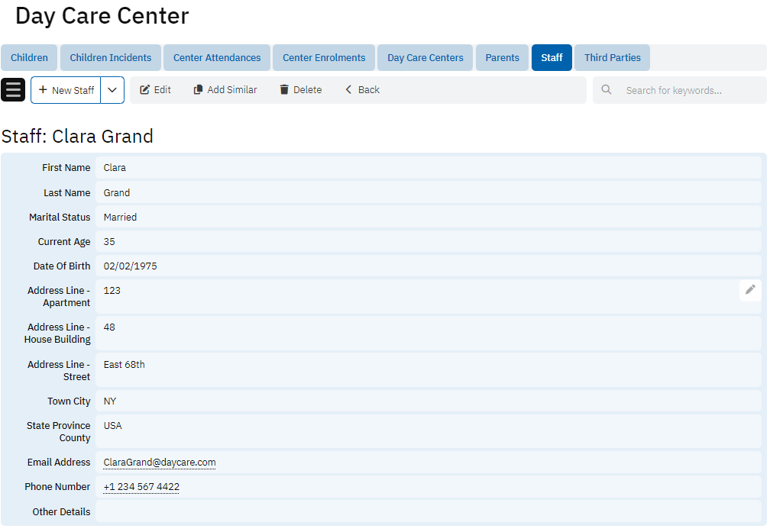Viewport: 770px width, 532px height.
Task: Open the Day Care Centers tab
Action: 425,58
